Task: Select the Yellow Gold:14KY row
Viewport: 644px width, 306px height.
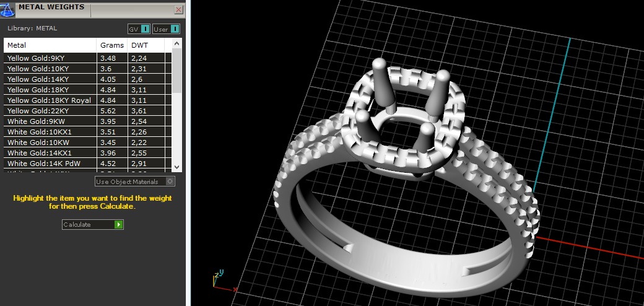Action: click(x=87, y=79)
